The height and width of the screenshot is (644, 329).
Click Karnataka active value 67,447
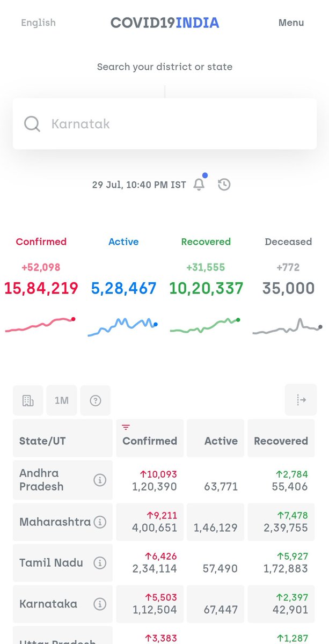point(221,610)
